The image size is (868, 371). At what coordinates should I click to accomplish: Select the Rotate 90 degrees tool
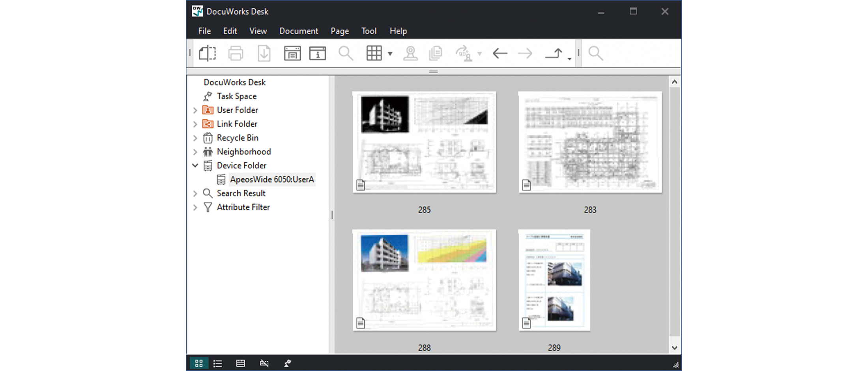[464, 53]
